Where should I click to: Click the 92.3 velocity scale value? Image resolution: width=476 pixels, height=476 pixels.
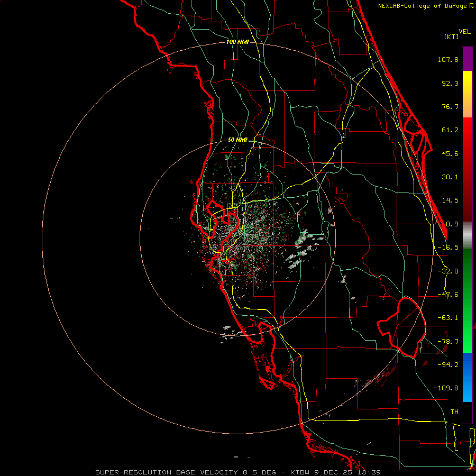pyautogui.click(x=450, y=83)
